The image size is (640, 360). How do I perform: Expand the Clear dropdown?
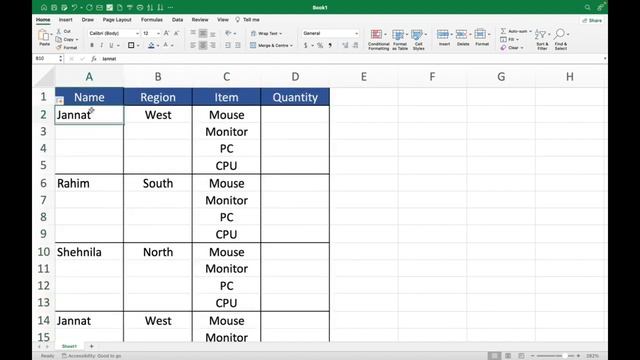tap(522, 48)
